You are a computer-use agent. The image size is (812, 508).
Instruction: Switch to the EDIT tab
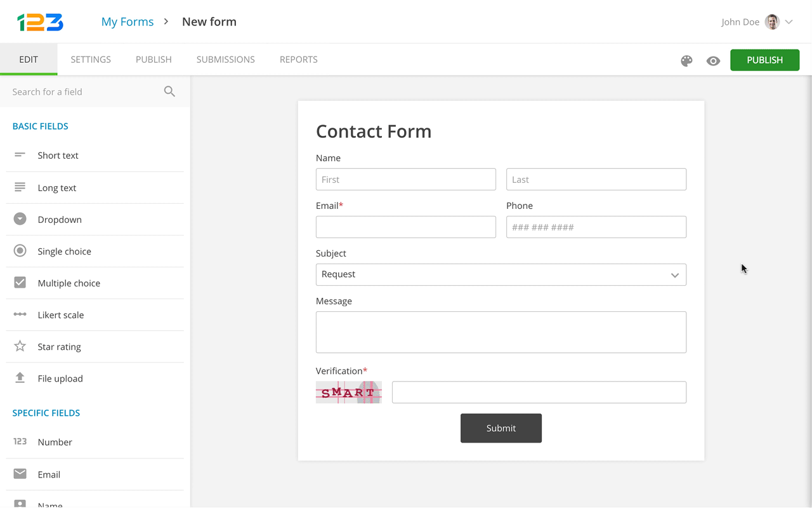pos(29,60)
